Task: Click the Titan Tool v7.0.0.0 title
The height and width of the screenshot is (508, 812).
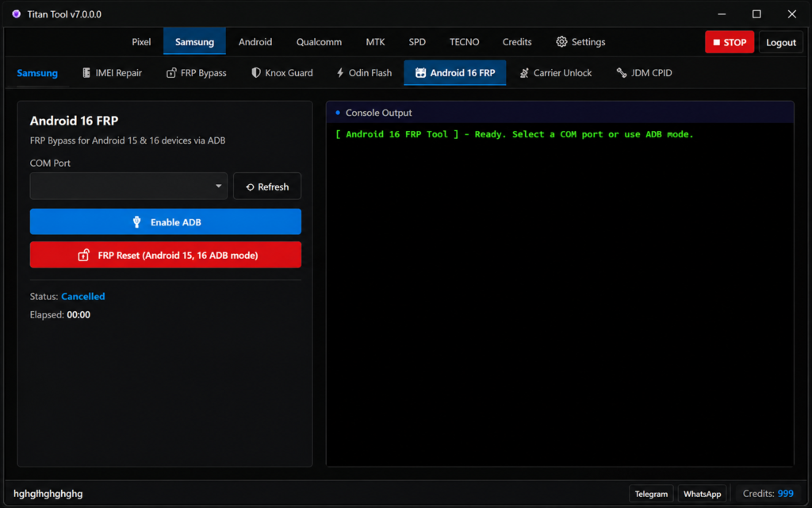Action: [64, 14]
